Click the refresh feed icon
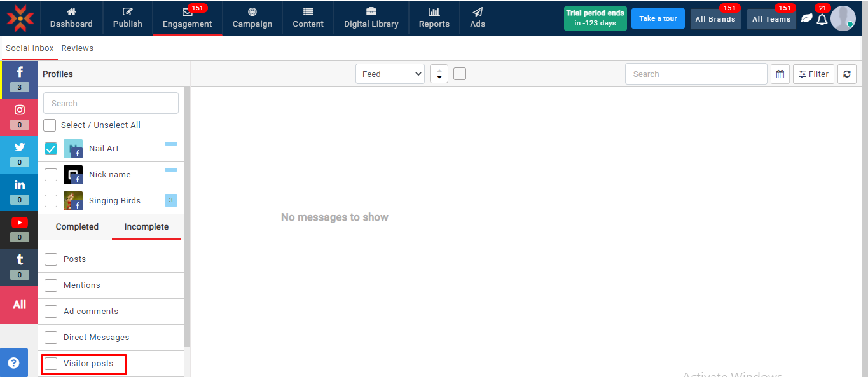Screen dimensions: 868x377 click(x=846, y=74)
